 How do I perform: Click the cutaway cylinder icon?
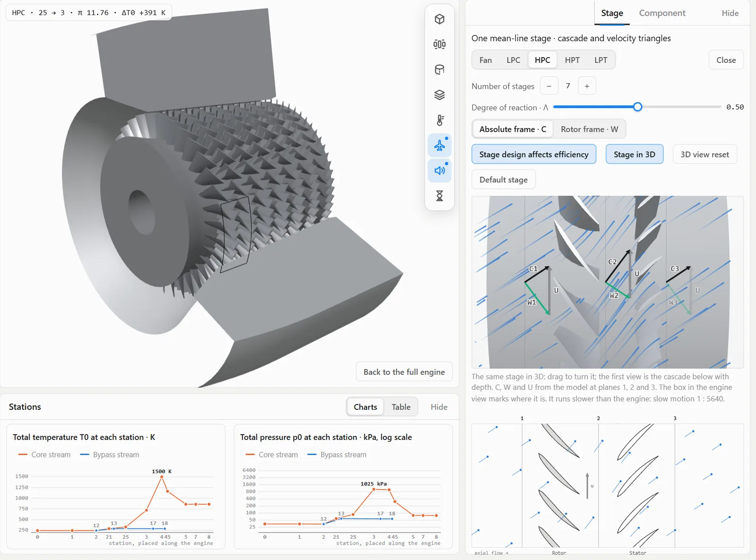(439, 69)
